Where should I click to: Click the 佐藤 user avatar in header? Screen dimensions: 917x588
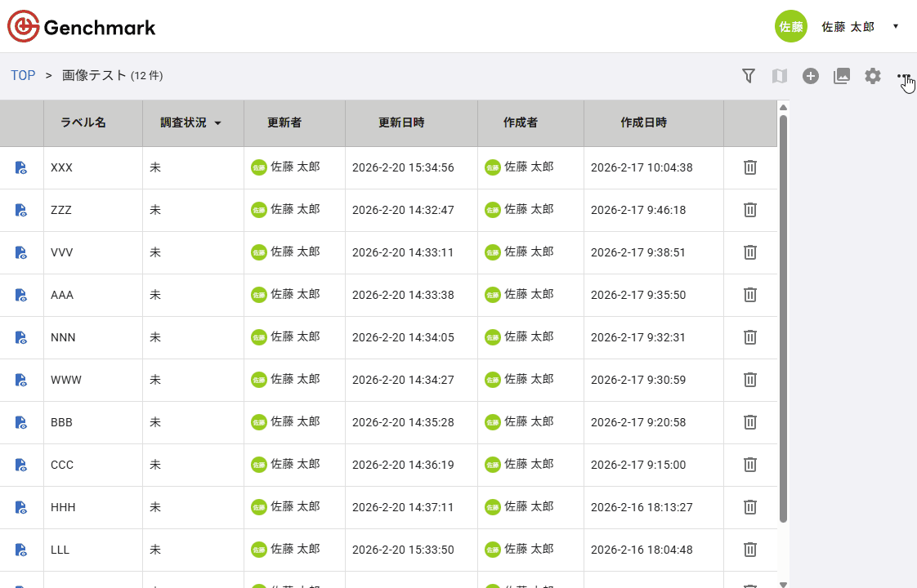[x=790, y=26]
